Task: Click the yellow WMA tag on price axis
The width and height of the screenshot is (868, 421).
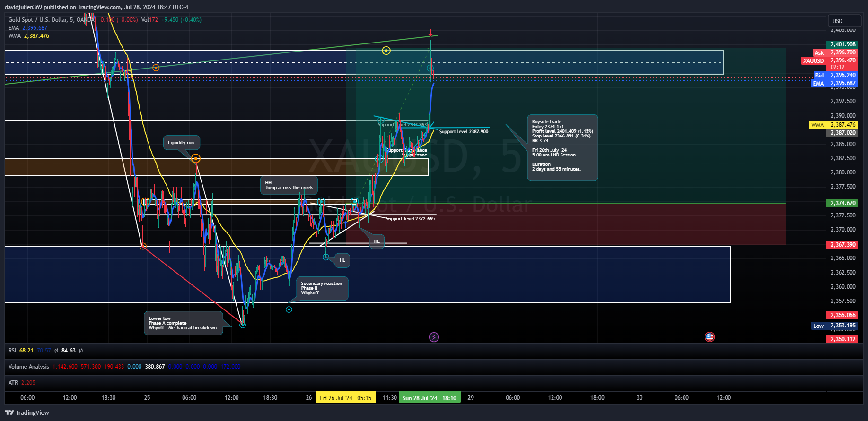Action: [817, 125]
